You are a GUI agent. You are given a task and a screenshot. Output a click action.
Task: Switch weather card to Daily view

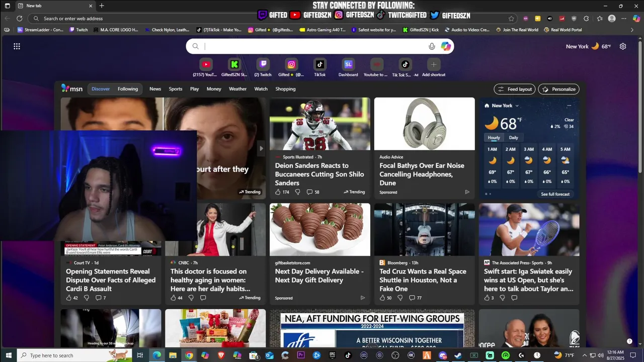click(x=513, y=137)
